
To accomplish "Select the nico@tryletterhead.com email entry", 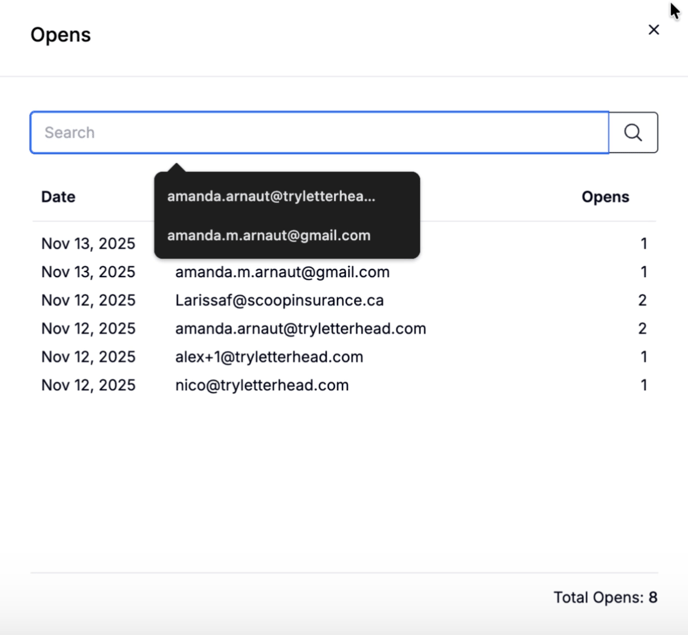I will tap(262, 385).
